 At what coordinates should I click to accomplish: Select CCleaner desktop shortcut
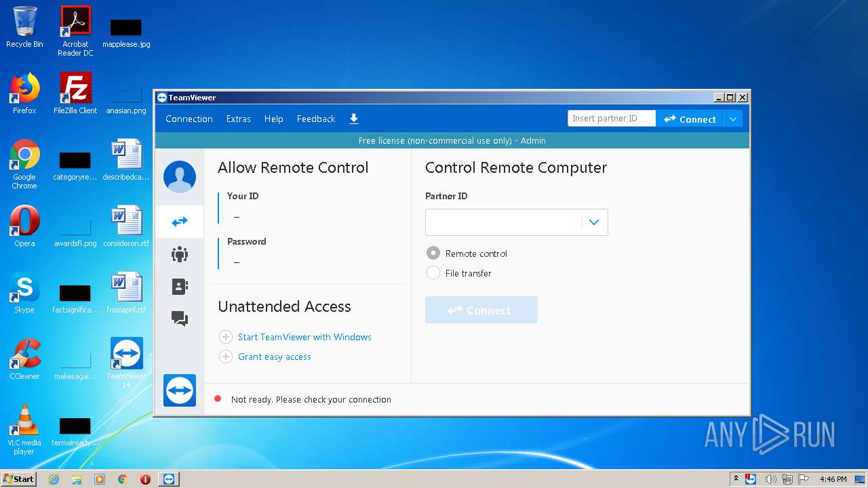pyautogui.click(x=24, y=359)
